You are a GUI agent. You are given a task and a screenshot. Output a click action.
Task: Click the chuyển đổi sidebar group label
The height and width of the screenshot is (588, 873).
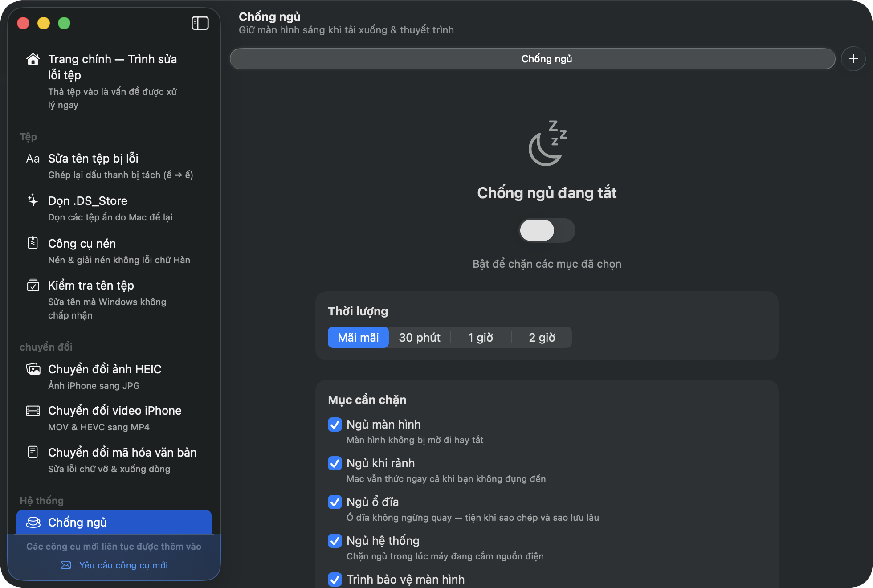(x=46, y=347)
